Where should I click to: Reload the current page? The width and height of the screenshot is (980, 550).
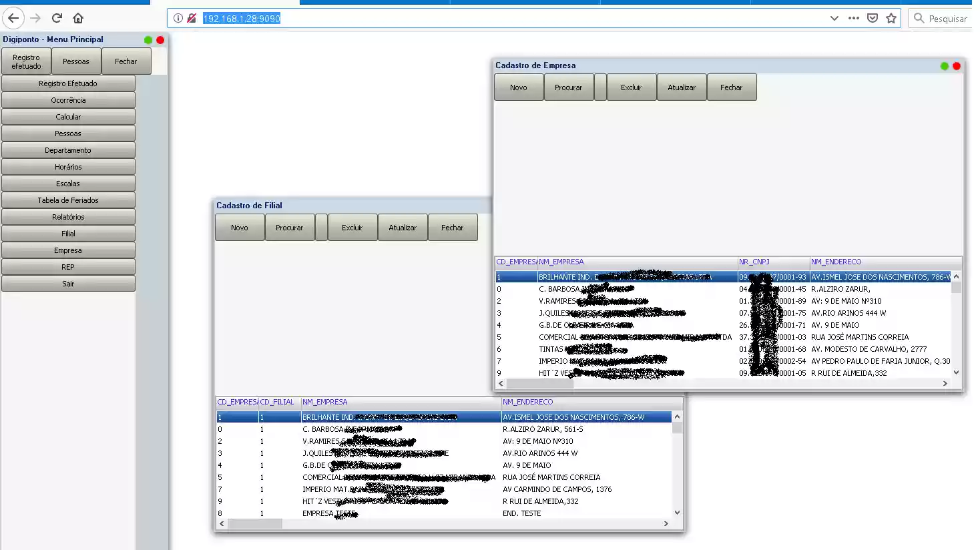pyautogui.click(x=57, y=18)
